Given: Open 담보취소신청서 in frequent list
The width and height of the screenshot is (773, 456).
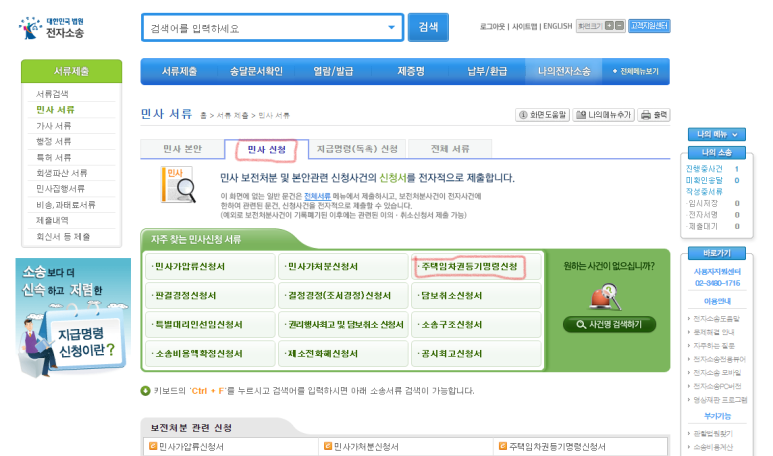Looking at the screenshot, I should 476,296.
